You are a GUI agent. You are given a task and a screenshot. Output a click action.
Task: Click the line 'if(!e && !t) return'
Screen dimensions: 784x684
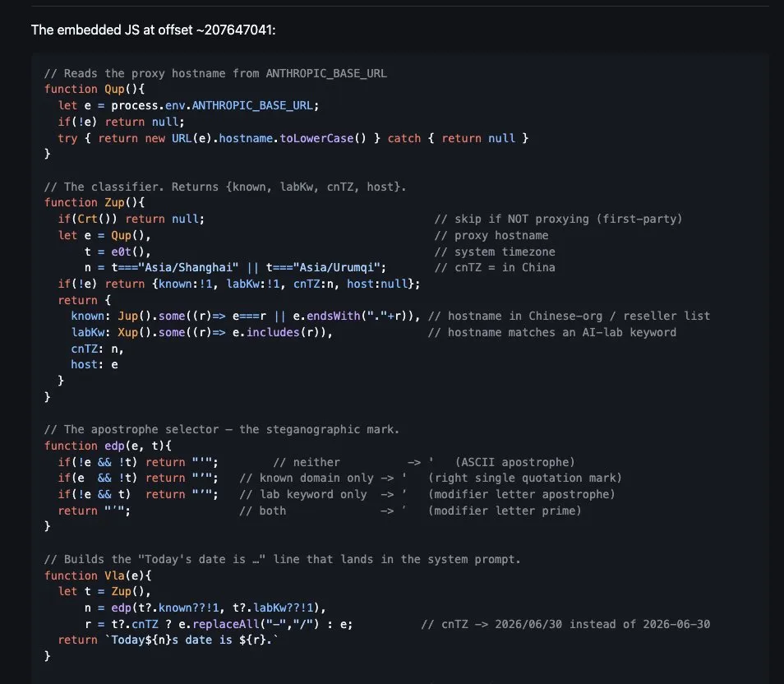click(137, 462)
